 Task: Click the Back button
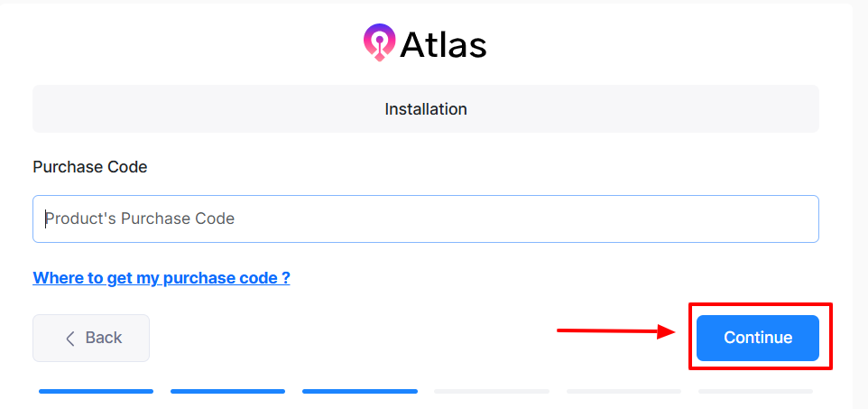(91, 338)
